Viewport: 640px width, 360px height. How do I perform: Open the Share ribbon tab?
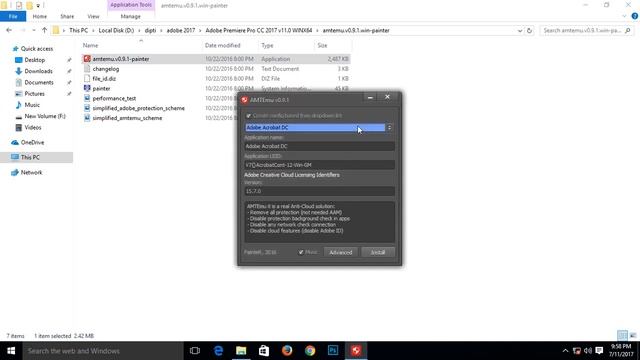(67, 16)
